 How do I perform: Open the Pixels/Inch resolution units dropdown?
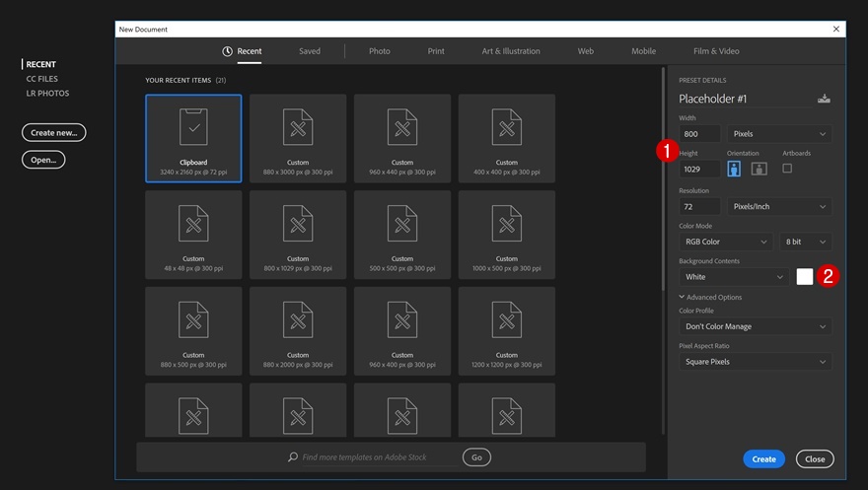point(779,206)
